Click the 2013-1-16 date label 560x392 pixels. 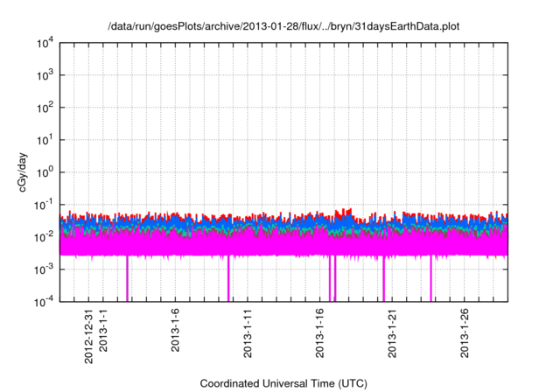pos(319,333)
